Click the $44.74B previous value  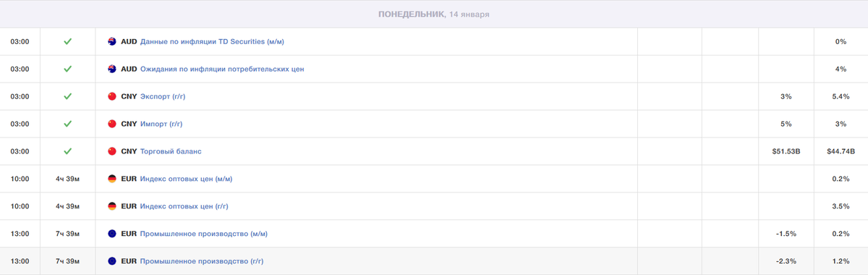841,152
